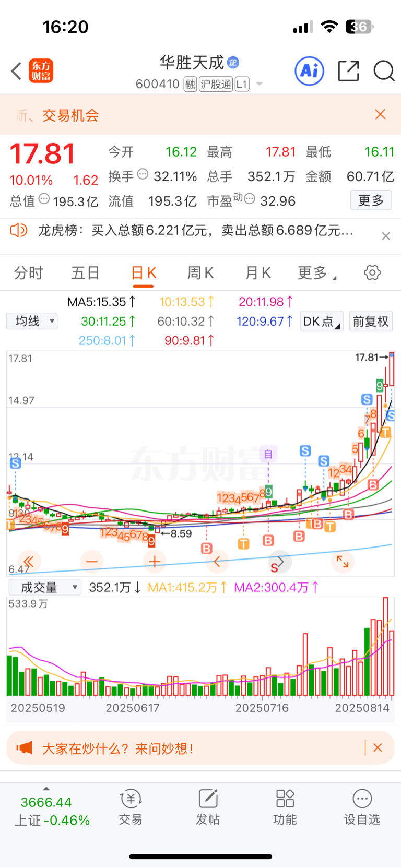Expand the 更多 chart period menu
Image resolution: width=401 pixels, height=868 pixels.
coord(317,272)
